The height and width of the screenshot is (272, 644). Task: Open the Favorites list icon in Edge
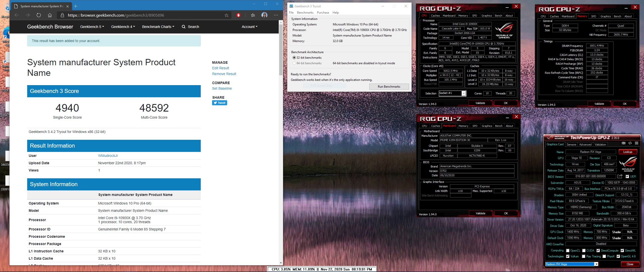coord(253,15)
